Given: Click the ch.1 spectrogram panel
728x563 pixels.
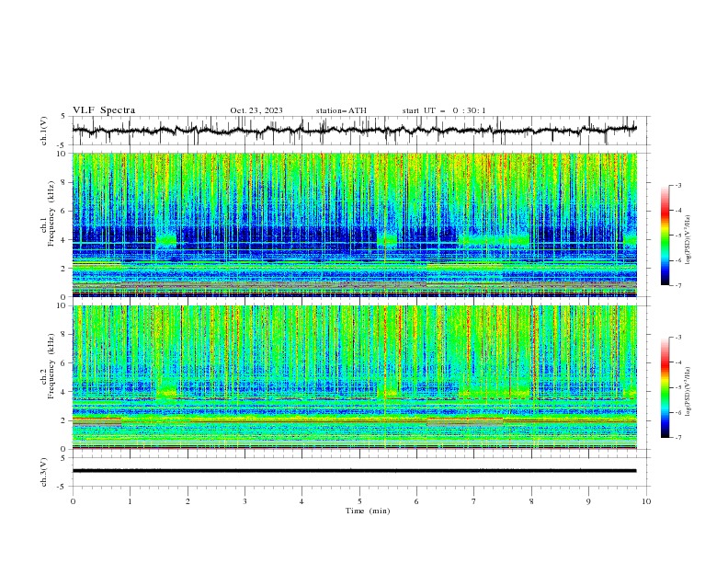Looking at the screenshot, I should [x=355, y=224].
